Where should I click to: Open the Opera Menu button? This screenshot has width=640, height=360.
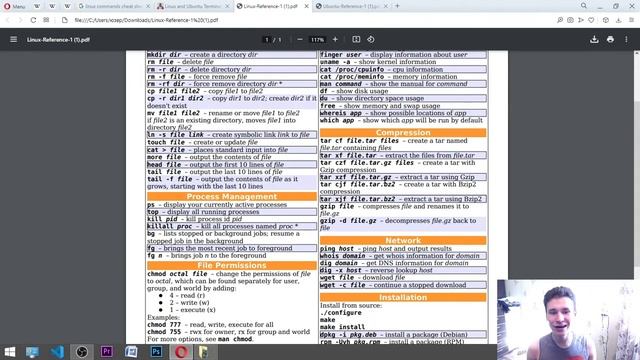point(15,6)
